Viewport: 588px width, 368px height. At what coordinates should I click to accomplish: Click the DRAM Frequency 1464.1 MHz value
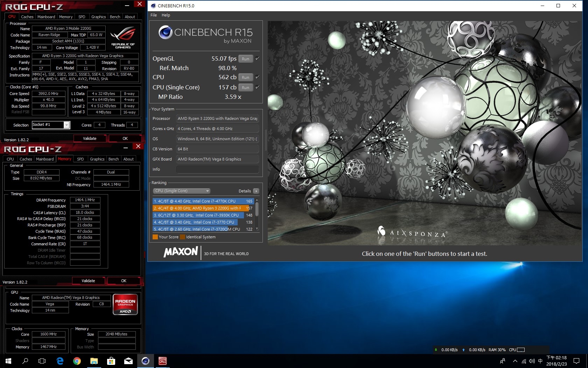85,200
